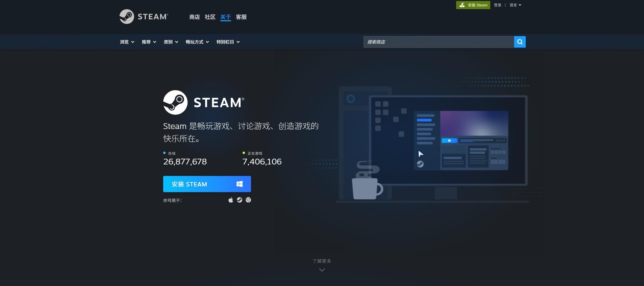Open the 社区 community tab
This screenshot has width=644, height=286.
[x=210, y=17]
